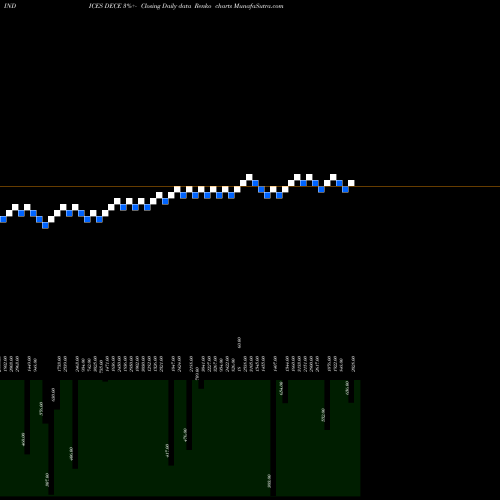The width and height of the screenshot is (500, 500).
Task: Click the "IND" label at top left
Action: tap(10, 6)
